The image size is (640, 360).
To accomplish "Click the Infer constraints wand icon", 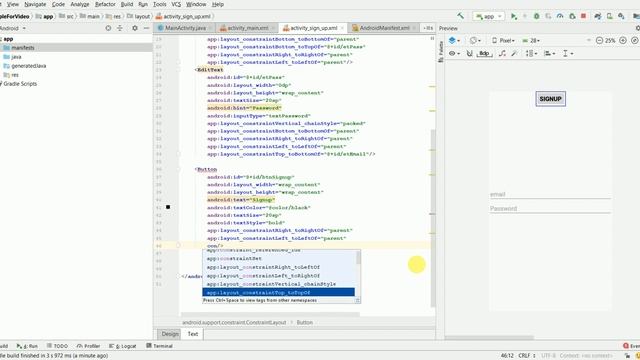I will coord(514,53).
